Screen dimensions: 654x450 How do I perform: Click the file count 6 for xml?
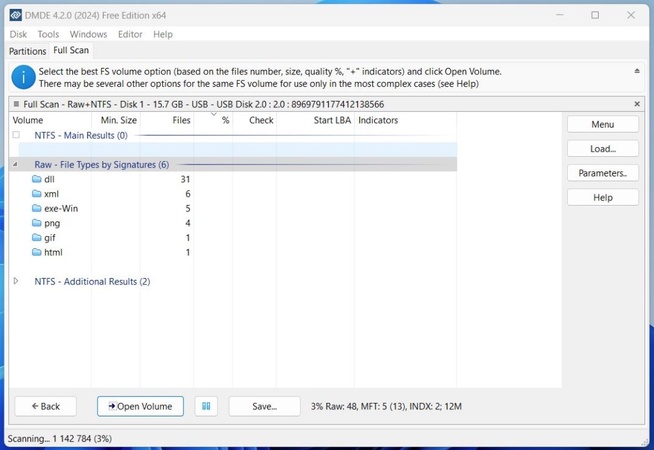pos(188,194)
